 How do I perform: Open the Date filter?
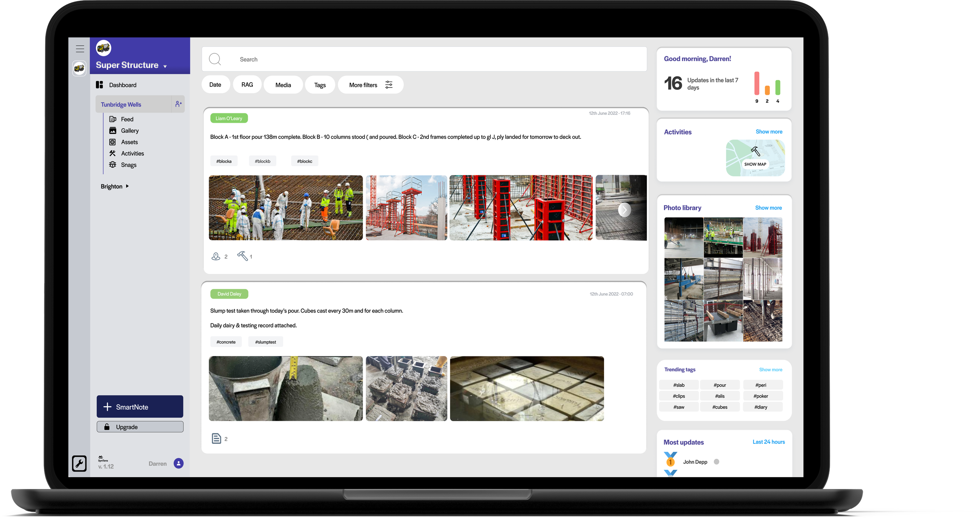coord(215,85)
